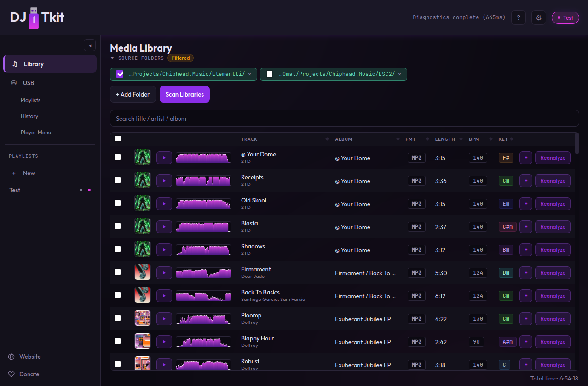The height and width of the screenshot is (386, 588).
Task: Play the track Shadows
Action: (164, 250)
